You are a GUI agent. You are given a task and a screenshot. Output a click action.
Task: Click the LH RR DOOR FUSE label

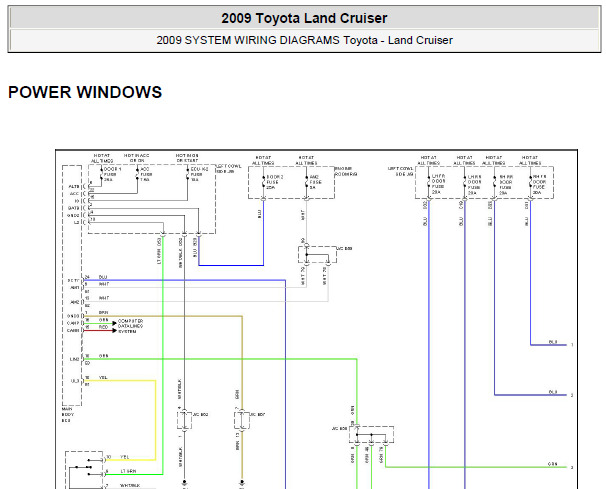pos(475,184)
